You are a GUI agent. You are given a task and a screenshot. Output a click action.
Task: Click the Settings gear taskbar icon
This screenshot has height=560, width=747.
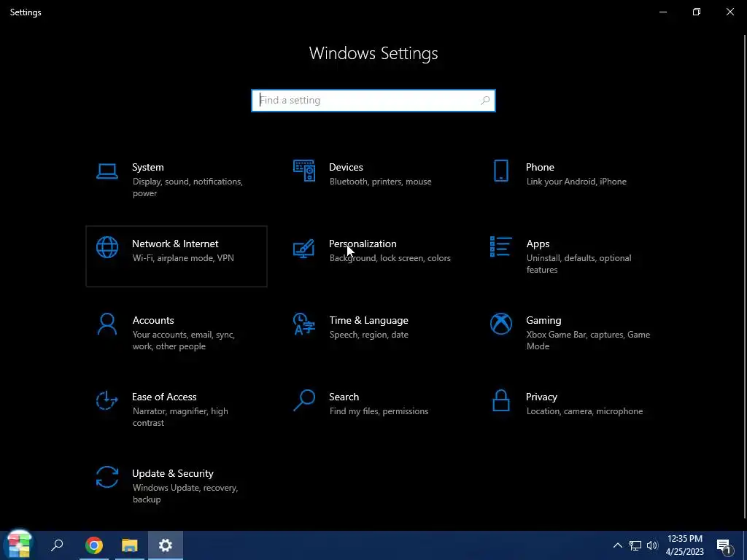pyautogui.click(x=166, y=545)
